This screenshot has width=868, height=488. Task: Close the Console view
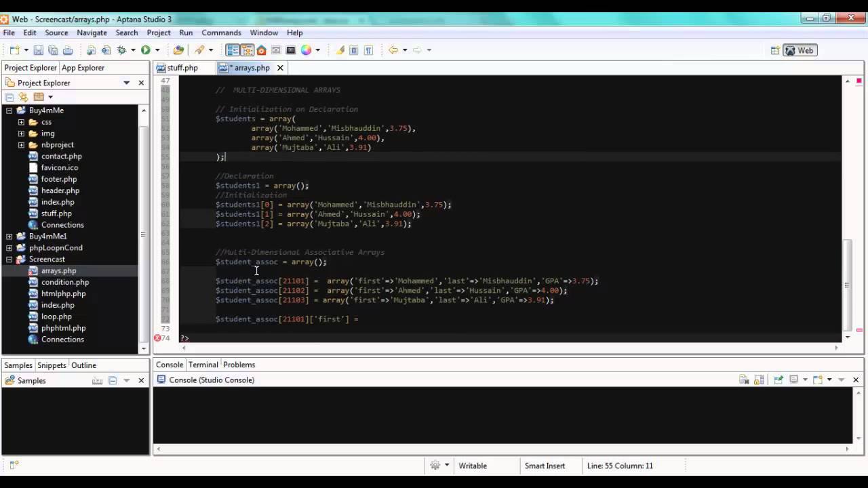tap(856, 380)
